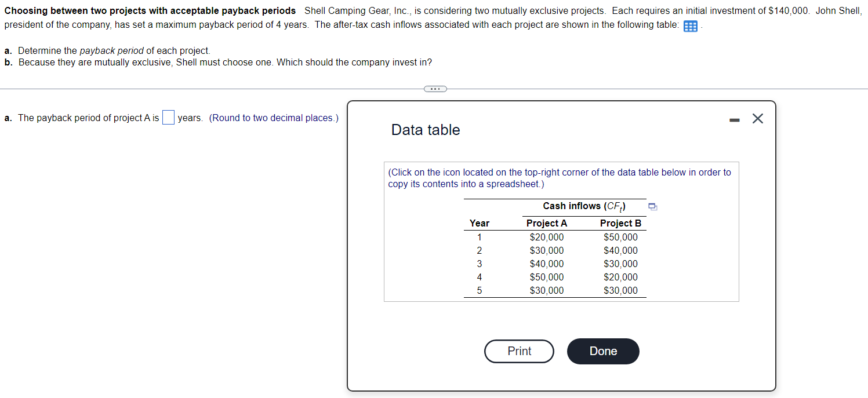Click the Print button
This screenshot has height=398, width=868.
click(519, 351)
